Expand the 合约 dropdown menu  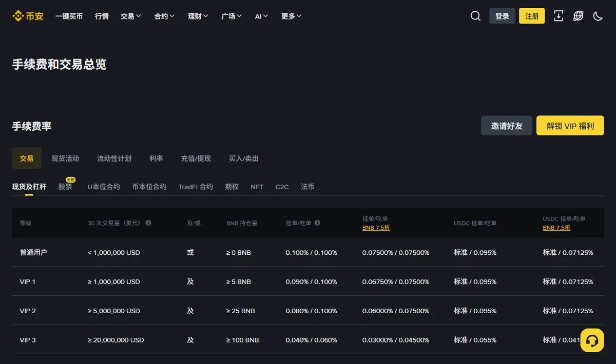click(x=164, y=16)
